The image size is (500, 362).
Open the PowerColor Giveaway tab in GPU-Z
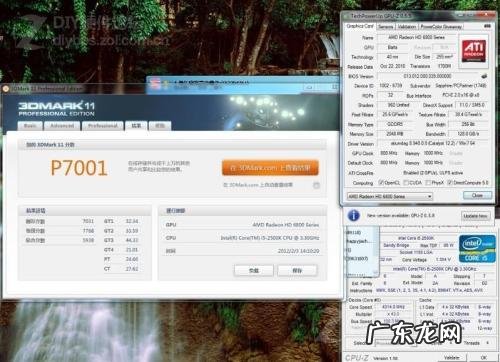(x=441, y=27)
